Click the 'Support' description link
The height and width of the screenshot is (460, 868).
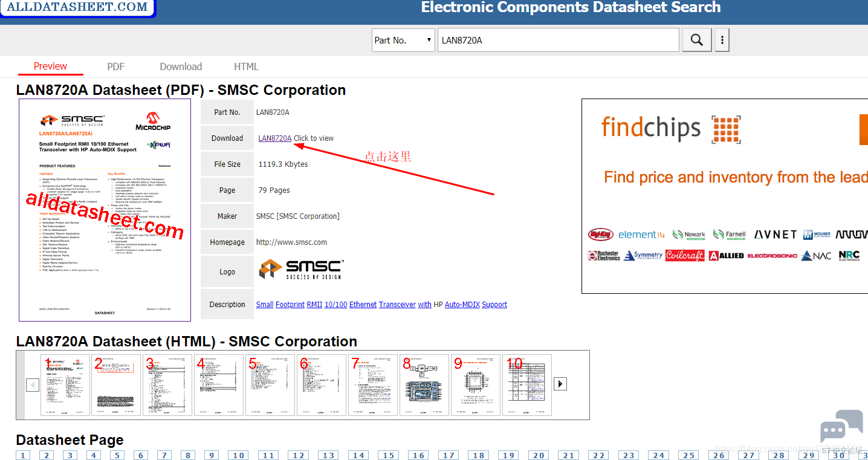pos(494,305)
